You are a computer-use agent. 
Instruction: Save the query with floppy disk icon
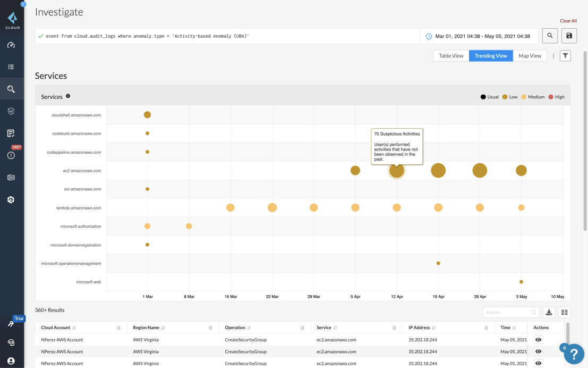coord(569,36)
